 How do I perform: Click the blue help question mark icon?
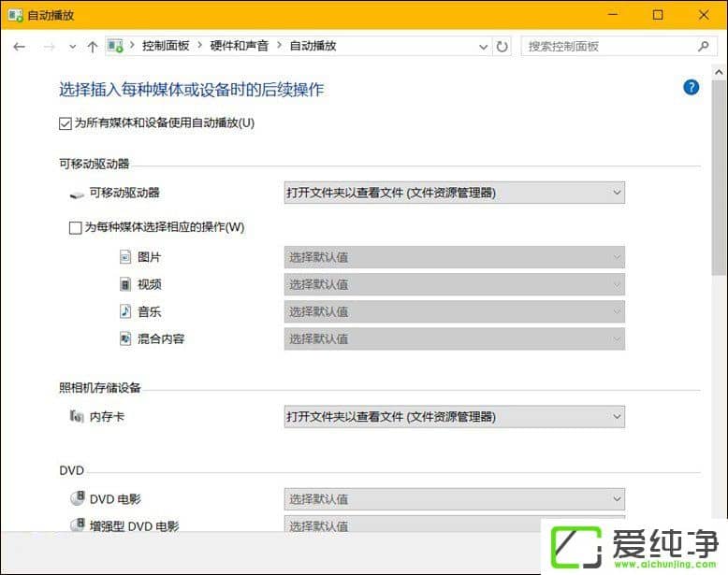coord(692,87)
